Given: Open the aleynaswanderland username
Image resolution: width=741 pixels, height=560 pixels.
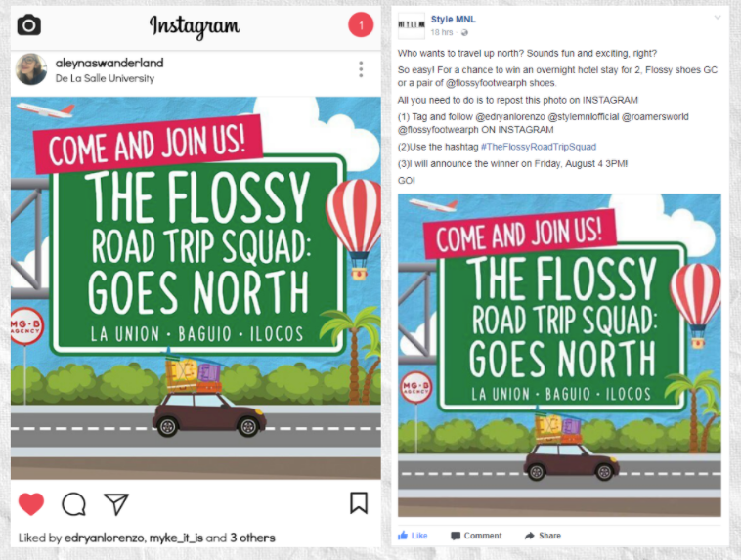Looking at the screenshot, I should [x=109, y=63].
